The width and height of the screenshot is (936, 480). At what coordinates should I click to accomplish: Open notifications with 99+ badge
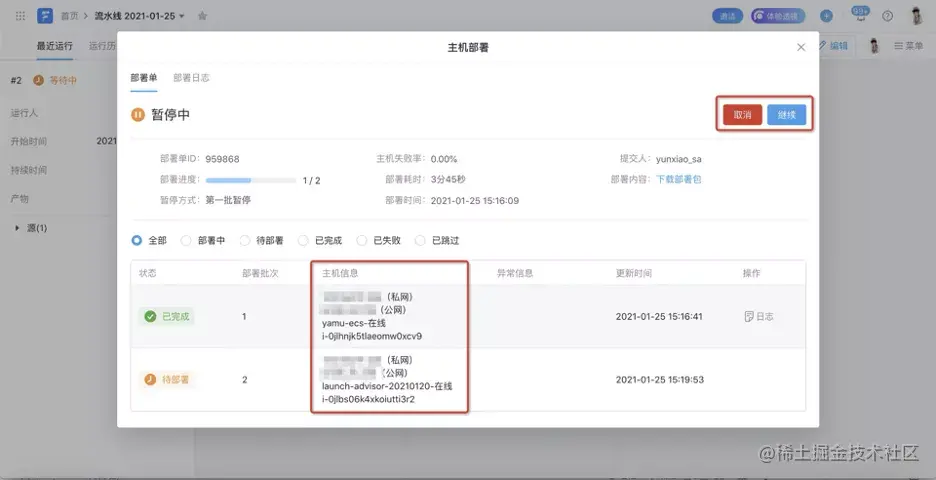(860, 15)
